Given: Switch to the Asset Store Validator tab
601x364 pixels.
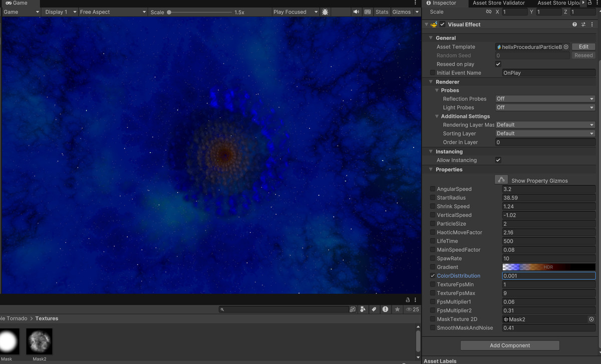Looking at the screenshot, I should [498, 3].
